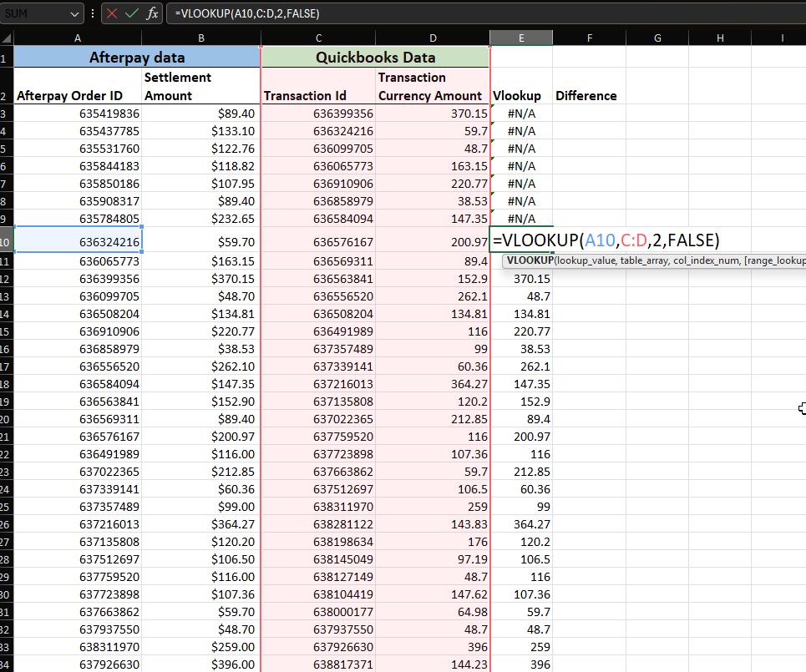
Task: Open the Insert Function fx dialog
Action: (151, 13)
